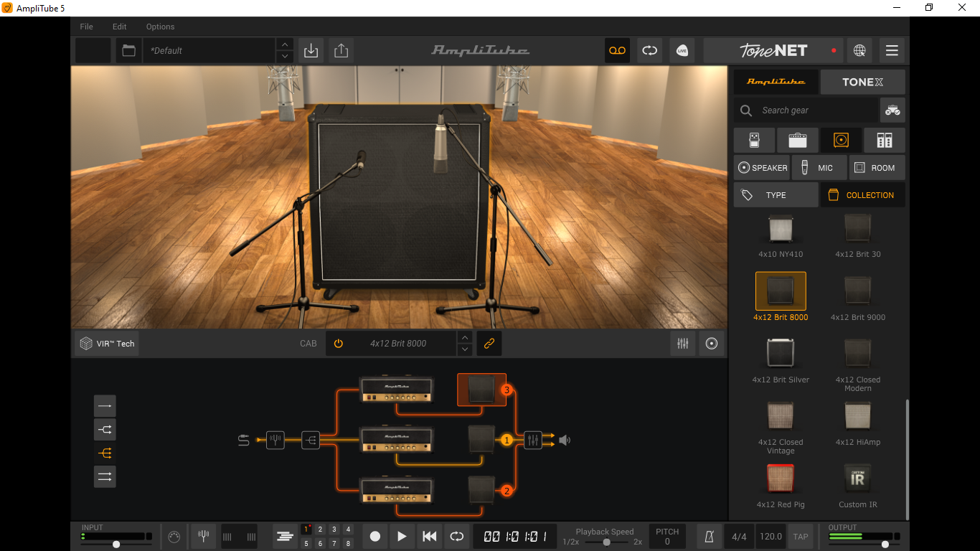
Task: Open the speaker view circle icon
Action: 712,344
